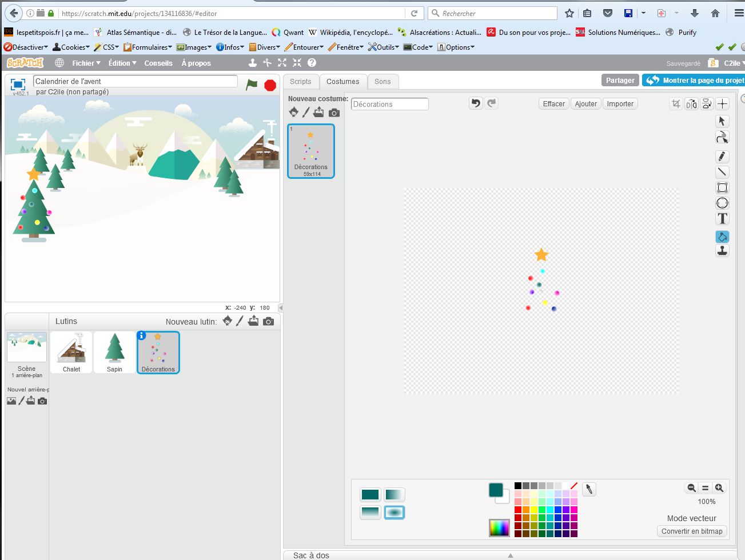The width and height of the screenshot is (745, 560).
Task: Click the undo arrow in costume editor
Action: tap(476, 103)
